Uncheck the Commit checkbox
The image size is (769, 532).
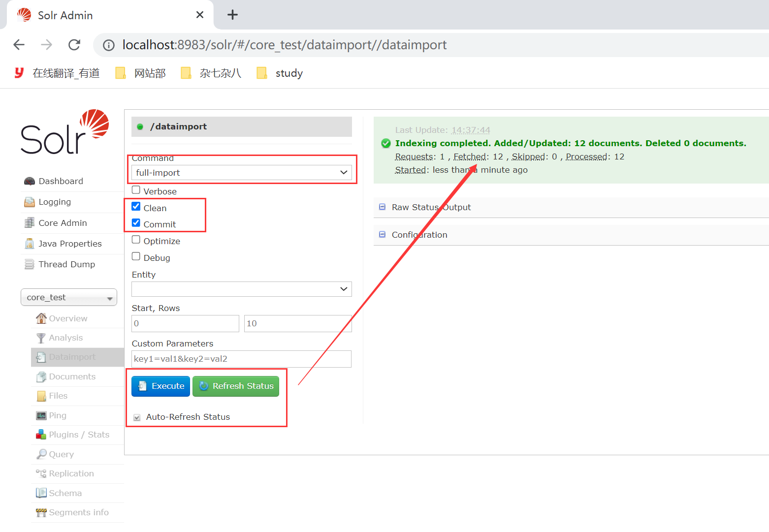pyautogui.click(x=136, y=223)
